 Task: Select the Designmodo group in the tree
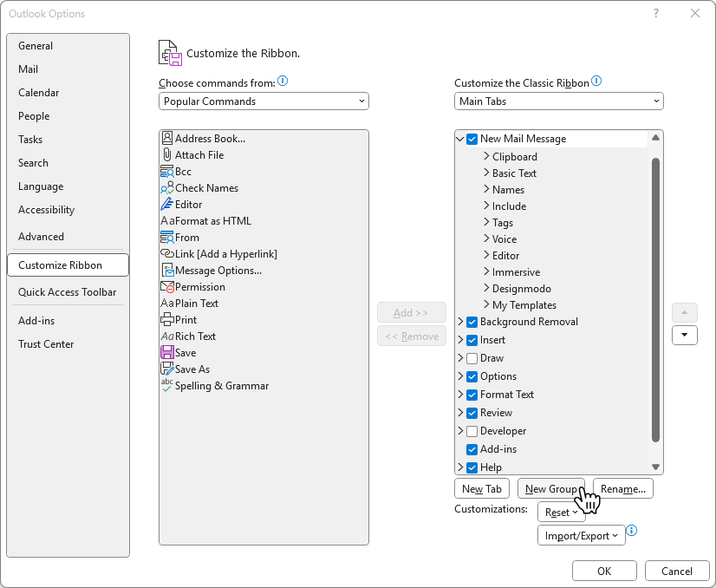pyautogui.click(x=522, y=289)
